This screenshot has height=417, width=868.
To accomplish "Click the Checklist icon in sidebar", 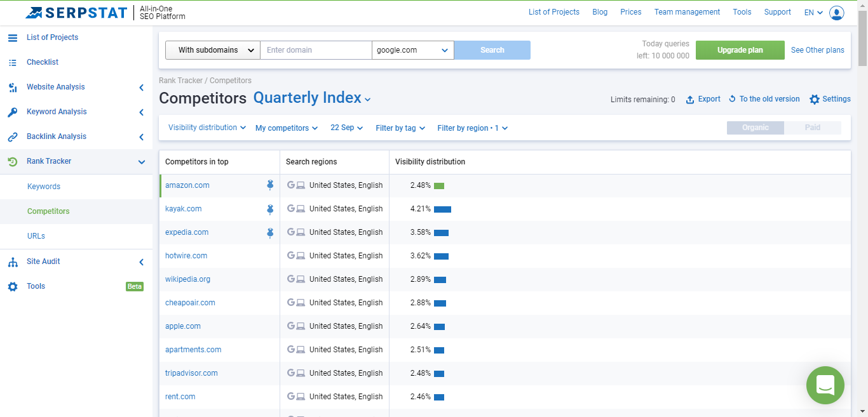I will click(13, 62).
